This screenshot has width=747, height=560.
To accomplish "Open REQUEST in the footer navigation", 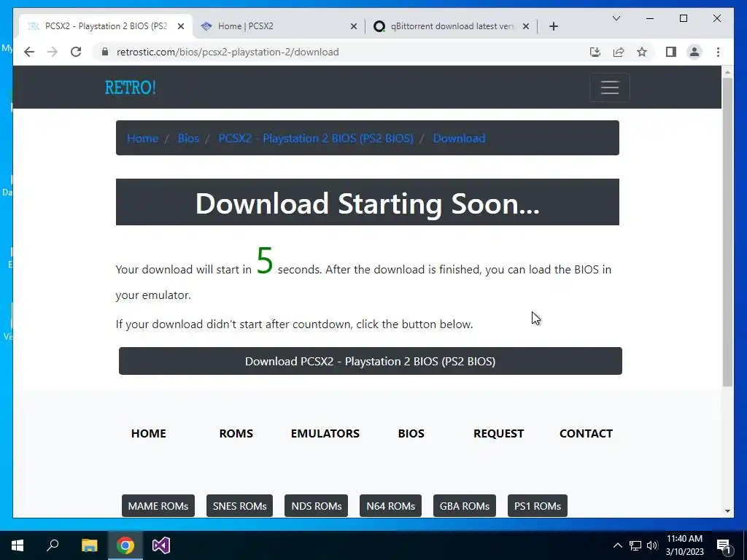I will (498, 433).
